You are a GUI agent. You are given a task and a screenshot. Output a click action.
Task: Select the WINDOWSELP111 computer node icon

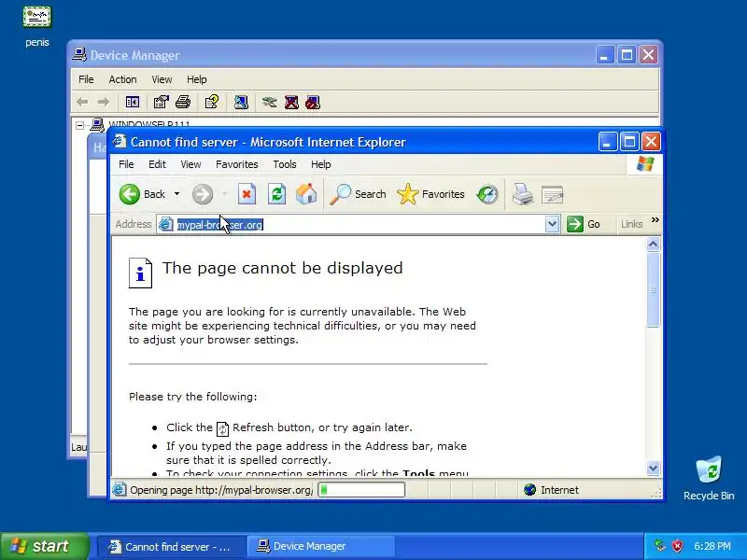(97, 124)
